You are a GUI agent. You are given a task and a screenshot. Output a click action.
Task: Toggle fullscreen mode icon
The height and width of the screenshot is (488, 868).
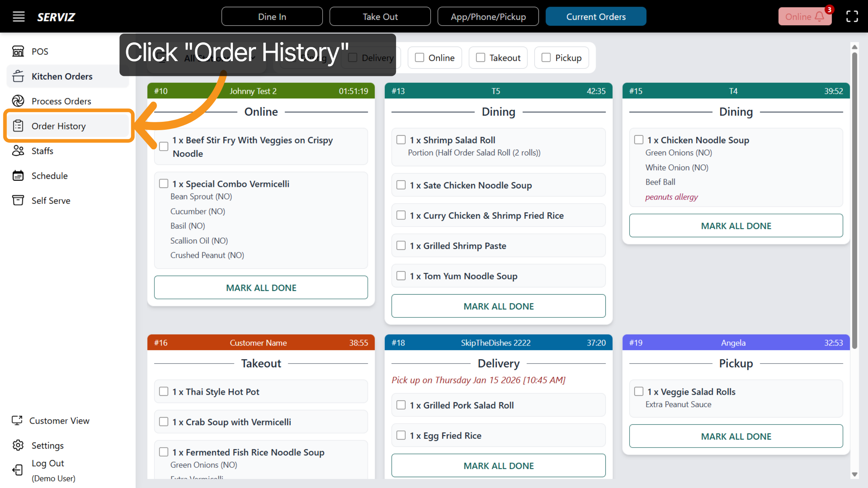(852, 16)
